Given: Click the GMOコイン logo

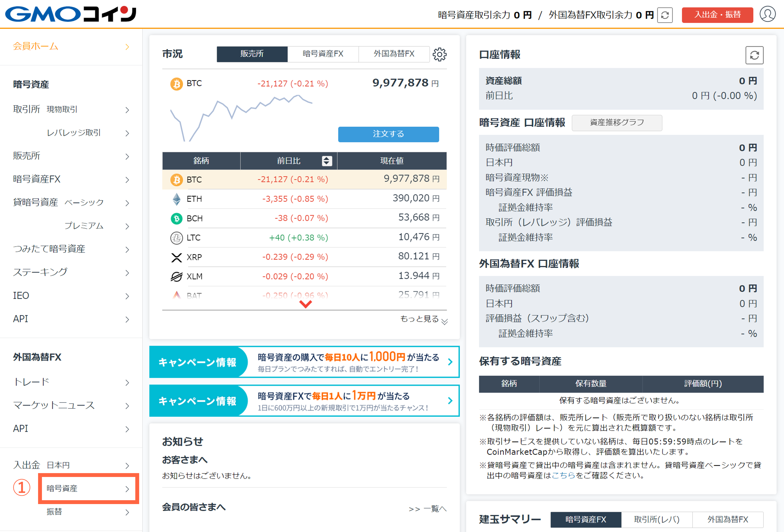Looking at the screenshot, I should click(71, 14).
